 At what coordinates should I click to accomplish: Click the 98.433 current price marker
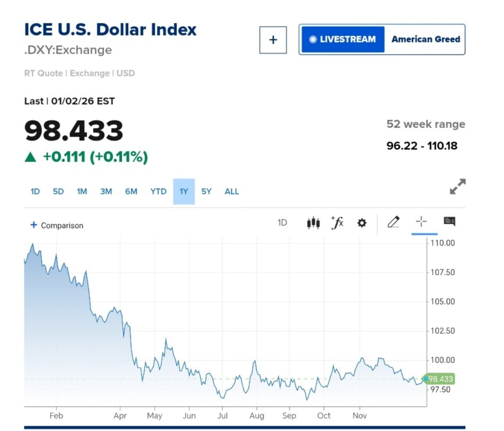440,379
